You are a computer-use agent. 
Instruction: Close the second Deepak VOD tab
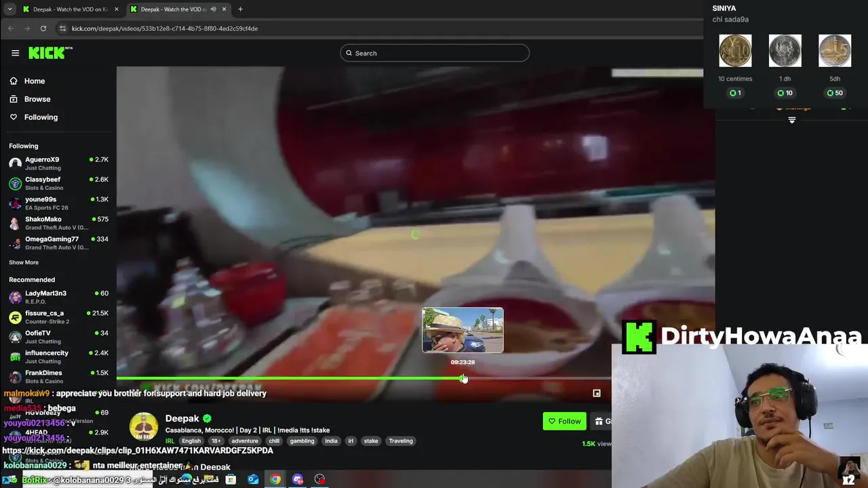point(224,9)
